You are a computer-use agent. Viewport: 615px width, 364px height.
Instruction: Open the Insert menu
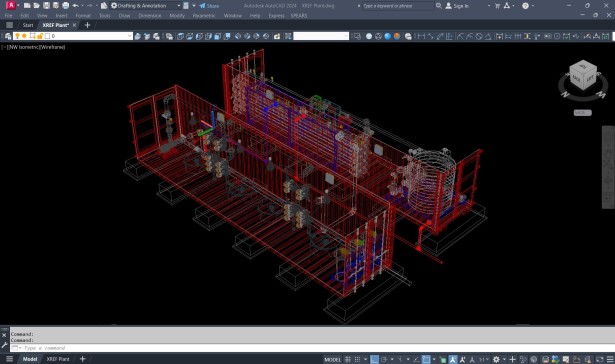click(x=61, y=16)
